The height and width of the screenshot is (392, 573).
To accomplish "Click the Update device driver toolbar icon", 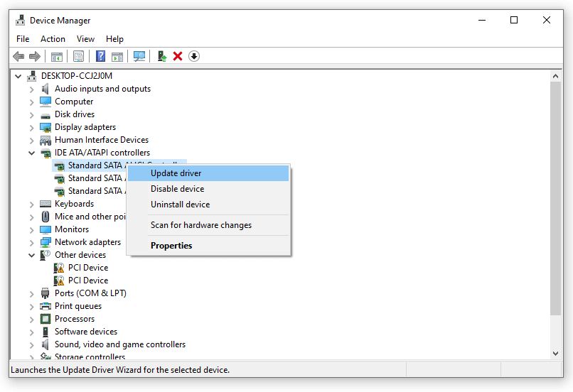I will coord(162,56).
